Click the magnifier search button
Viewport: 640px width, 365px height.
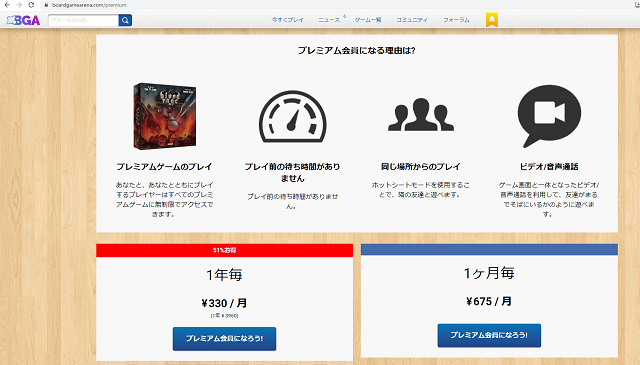pos(125,20)
